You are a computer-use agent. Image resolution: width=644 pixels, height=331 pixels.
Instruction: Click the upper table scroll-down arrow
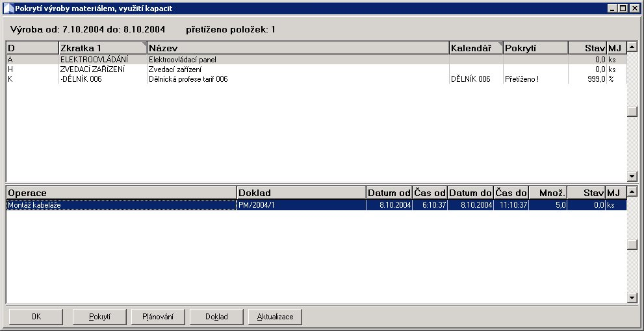point(632,177)
